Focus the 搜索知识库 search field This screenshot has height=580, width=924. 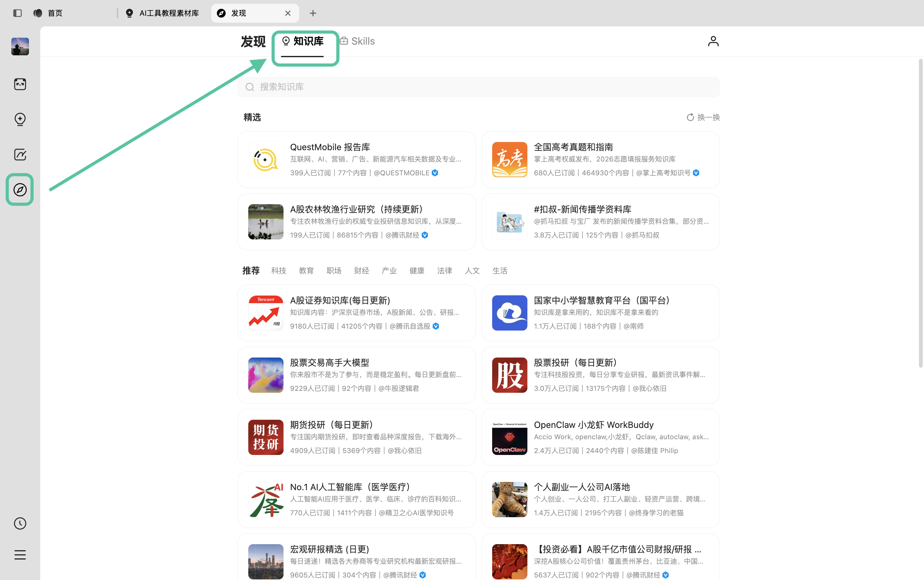tap(478, 87)
